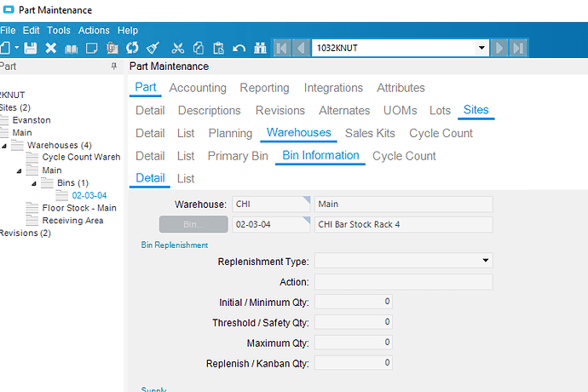Collapse the Main warehouse tree node arrow
Image resolution: width=588 pixels, height=392 pixels.
pos(19,171)
